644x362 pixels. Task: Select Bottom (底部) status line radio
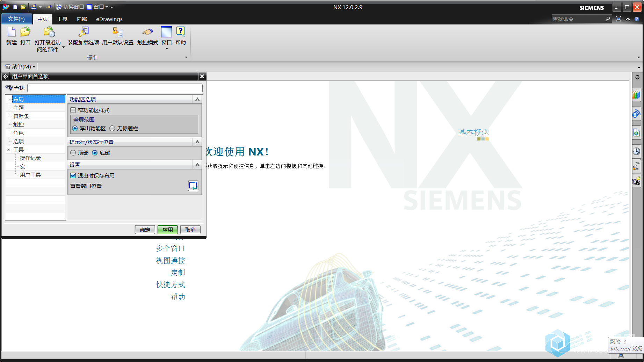(x=95, y=153)
